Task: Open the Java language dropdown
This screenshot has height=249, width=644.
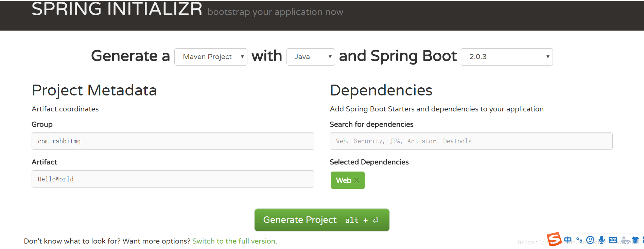Action: tap(311, 57)
